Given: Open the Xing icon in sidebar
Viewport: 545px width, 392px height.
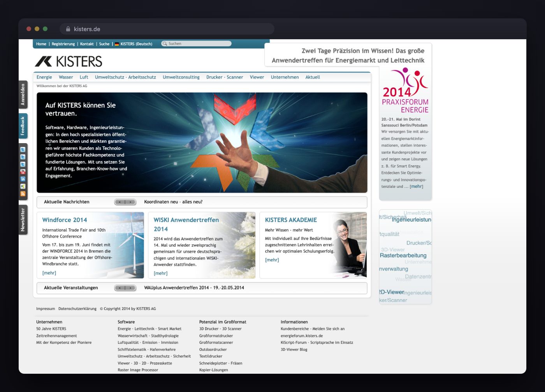Looking at the screenshot, I should point(23,186).
